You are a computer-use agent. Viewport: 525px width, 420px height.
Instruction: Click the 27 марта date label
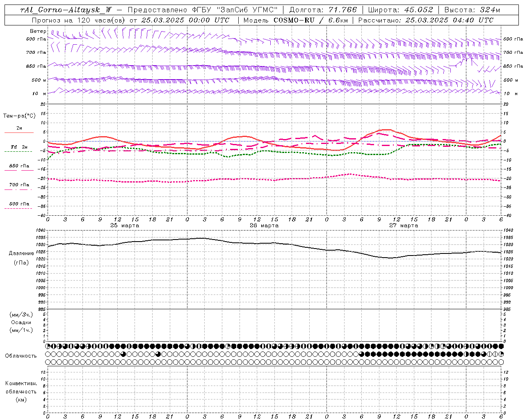[x=404, y=226]
